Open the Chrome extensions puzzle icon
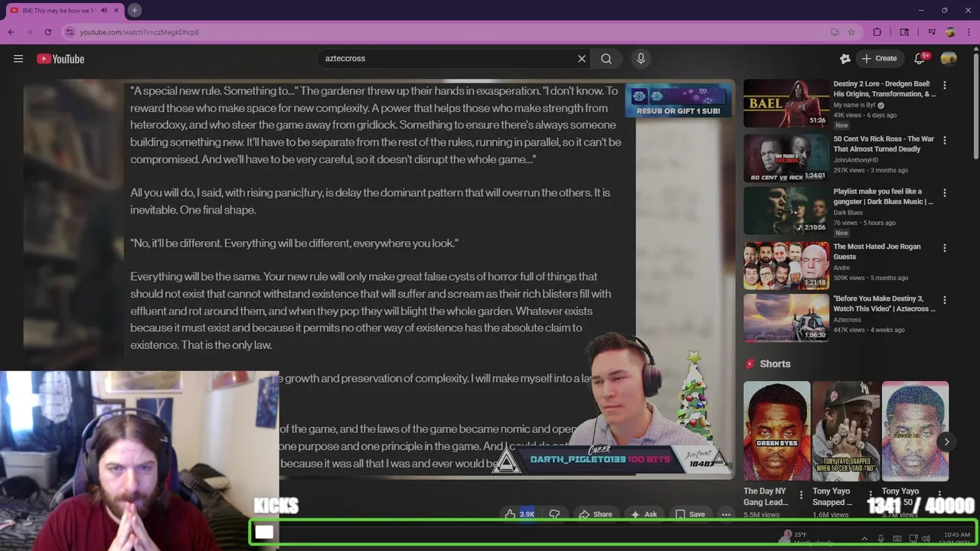 tap(877, 32)
